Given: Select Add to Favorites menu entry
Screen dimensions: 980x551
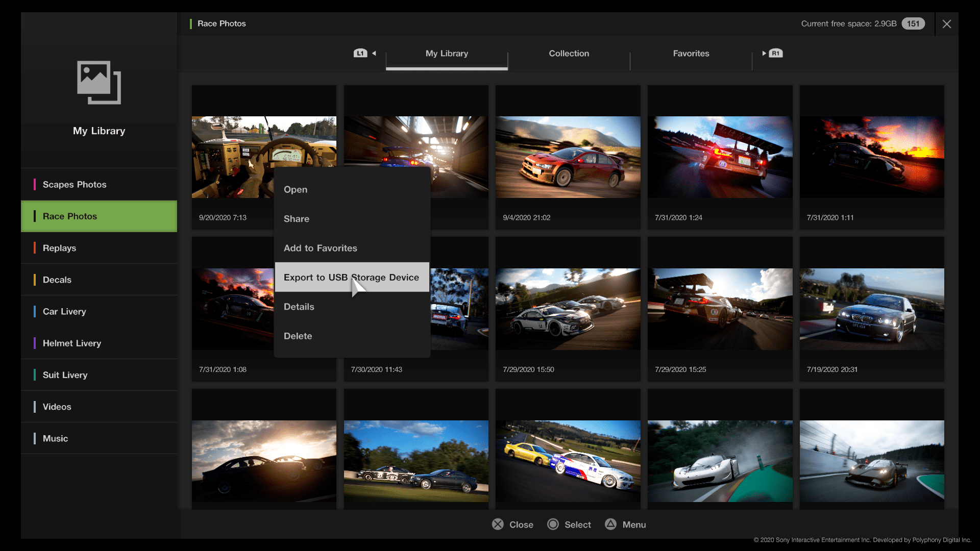Looking at the screenshot, I should click(x=352, y=248).
